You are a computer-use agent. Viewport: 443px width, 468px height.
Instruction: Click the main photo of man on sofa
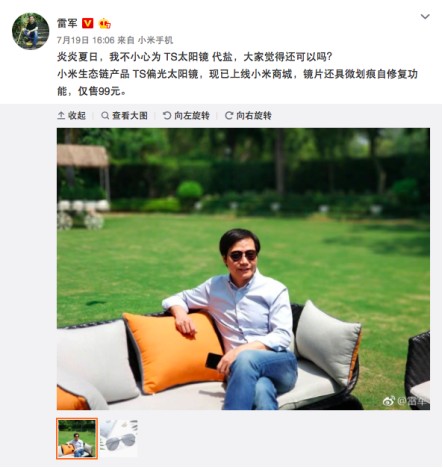[x=243, y=269]
